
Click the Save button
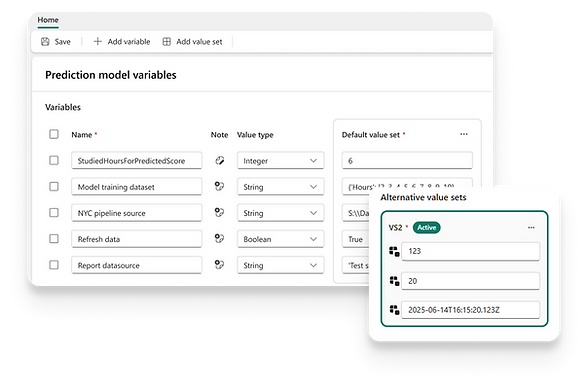[56, 42]
